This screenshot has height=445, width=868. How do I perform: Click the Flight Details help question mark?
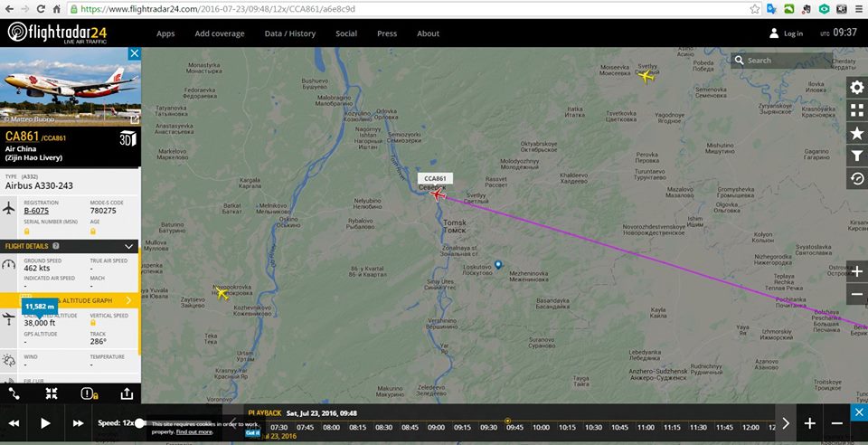(56, 246)
